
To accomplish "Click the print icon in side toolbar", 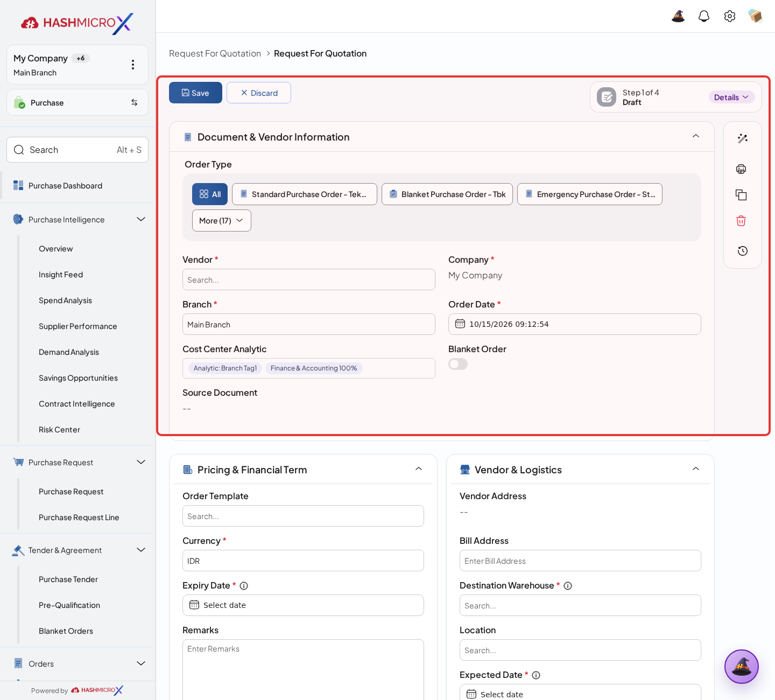I will pyautogui.click(x=741, y=169).
